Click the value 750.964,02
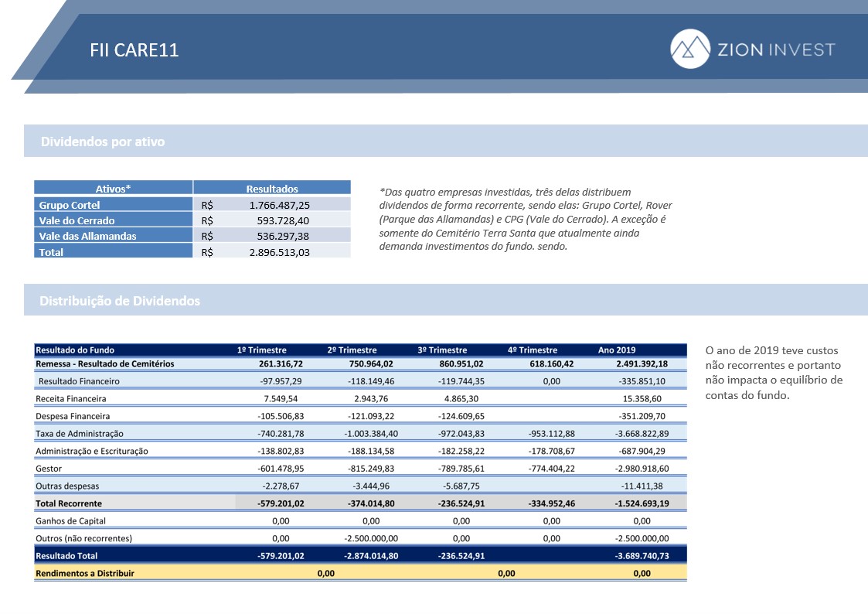 tap(371, 363)
